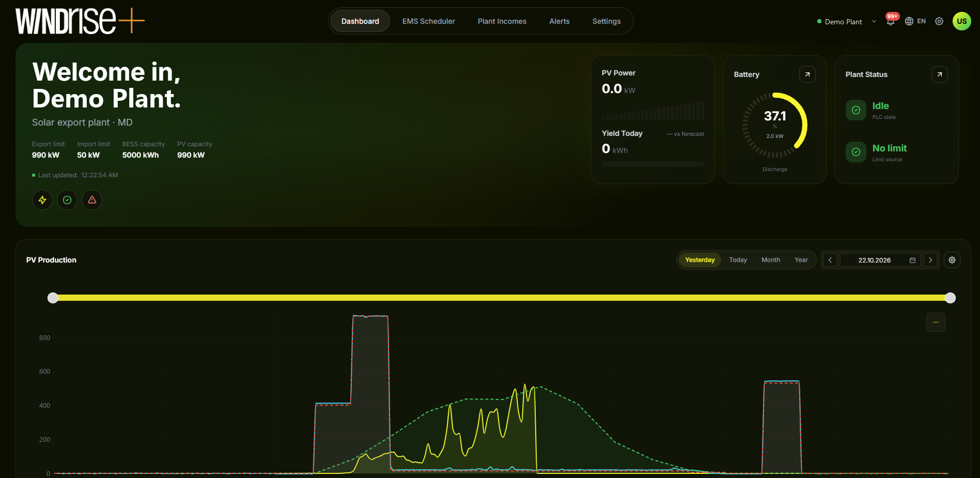Switch to the Plant Incomes tab
The height and width of the screenshot is (478, 980).
(x=502, y=21)
